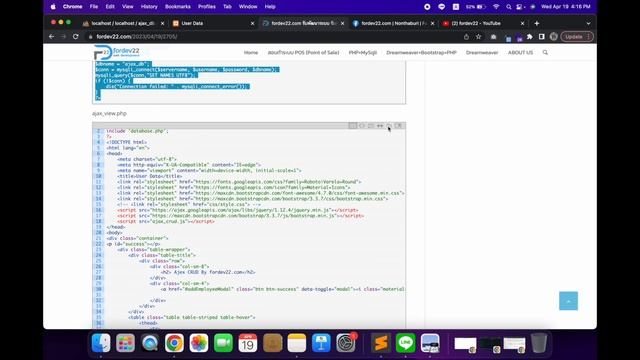Reload the current page
This screenshot has height=360, width=640.
tap(76, 36)
